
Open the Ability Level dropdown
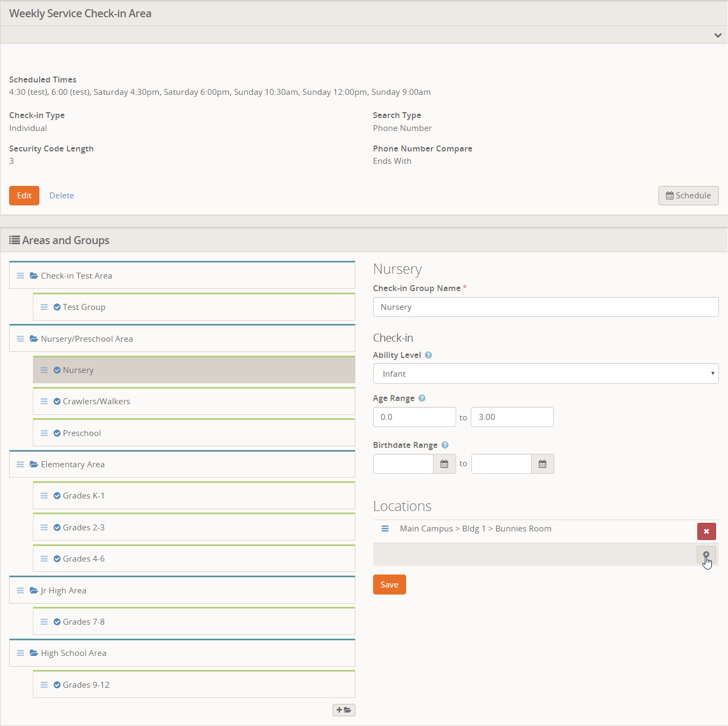[x=545, y=374]
